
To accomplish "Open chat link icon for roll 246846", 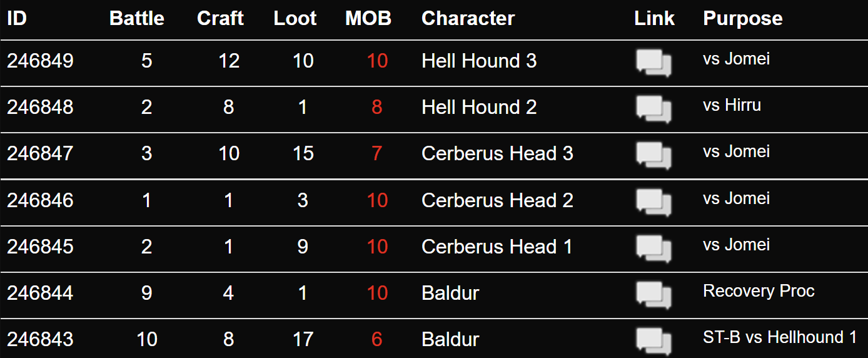I will (x=654, y=202).
